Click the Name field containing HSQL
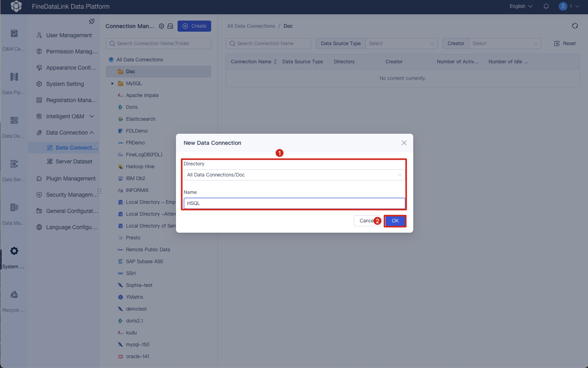This screenshot has width=588, height=368. coord(294,203)
